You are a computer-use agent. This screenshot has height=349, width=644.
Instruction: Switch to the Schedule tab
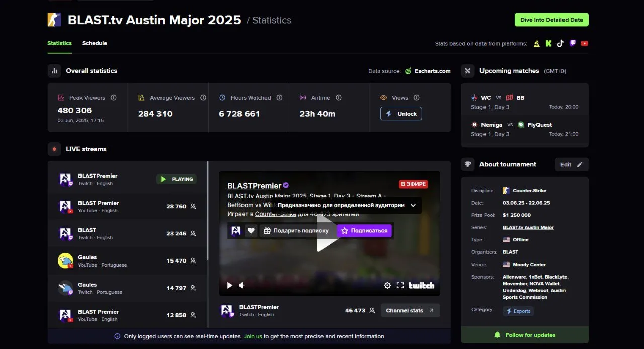coord(95,43)
